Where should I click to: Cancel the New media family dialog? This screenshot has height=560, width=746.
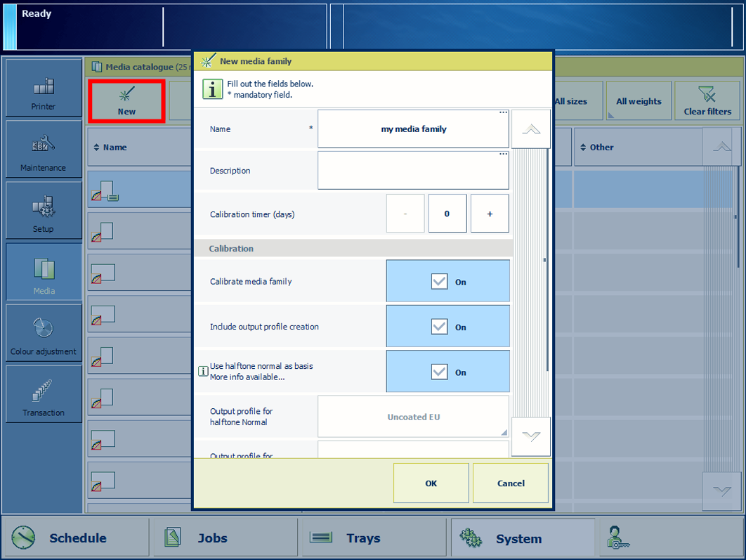[511, 483]
